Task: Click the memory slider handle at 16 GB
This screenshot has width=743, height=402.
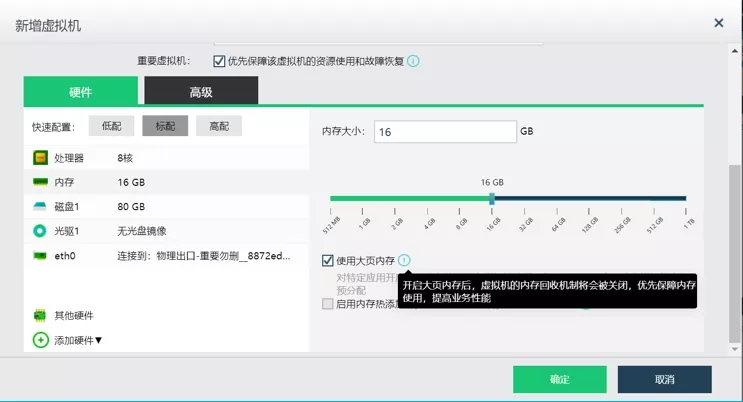Action: pos(492,199)
